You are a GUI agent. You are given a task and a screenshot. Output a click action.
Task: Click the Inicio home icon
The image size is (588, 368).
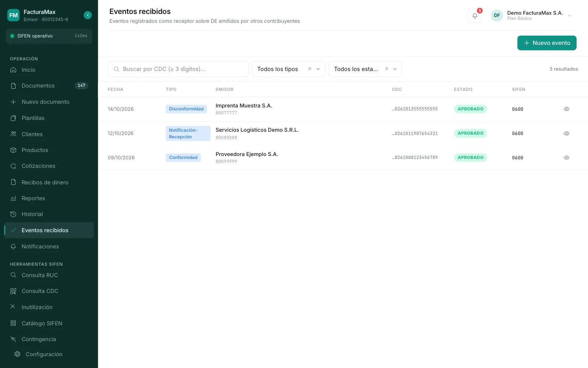tap(13, 70)
